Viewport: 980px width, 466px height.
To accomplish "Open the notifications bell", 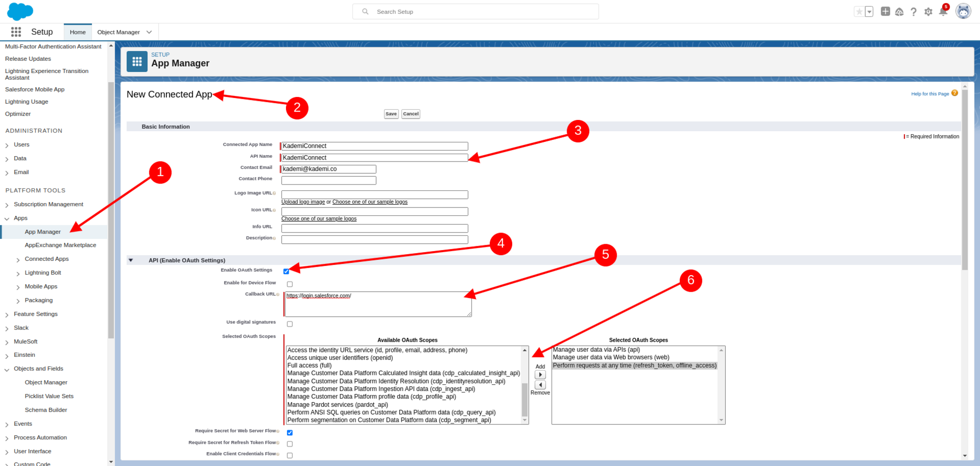I will tap(943, 11).
